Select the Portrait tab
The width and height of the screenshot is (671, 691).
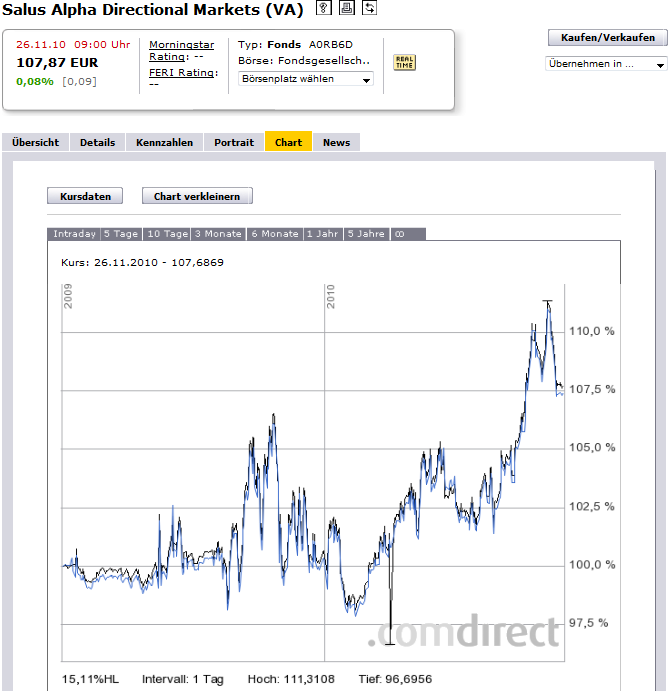click(234, 142)
